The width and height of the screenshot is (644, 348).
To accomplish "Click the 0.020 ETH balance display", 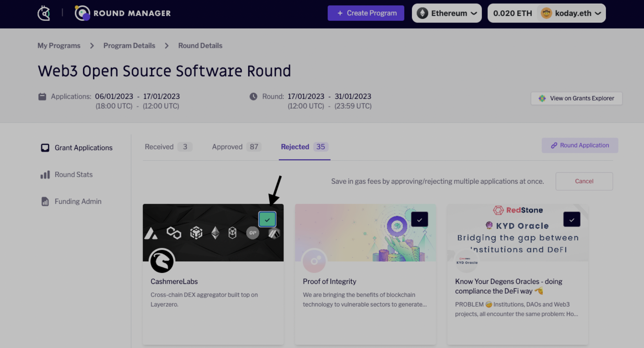I will point(512,13).
